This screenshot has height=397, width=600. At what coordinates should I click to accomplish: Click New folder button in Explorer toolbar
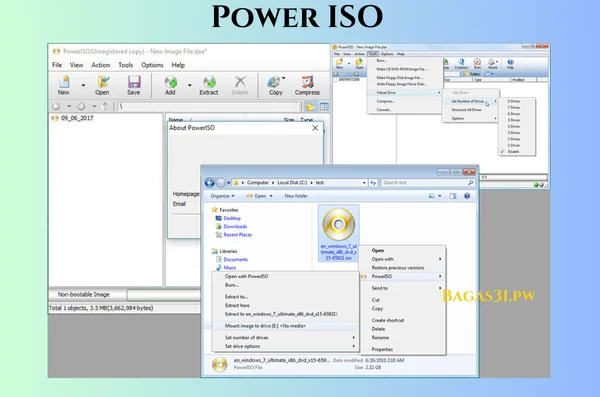296,196
